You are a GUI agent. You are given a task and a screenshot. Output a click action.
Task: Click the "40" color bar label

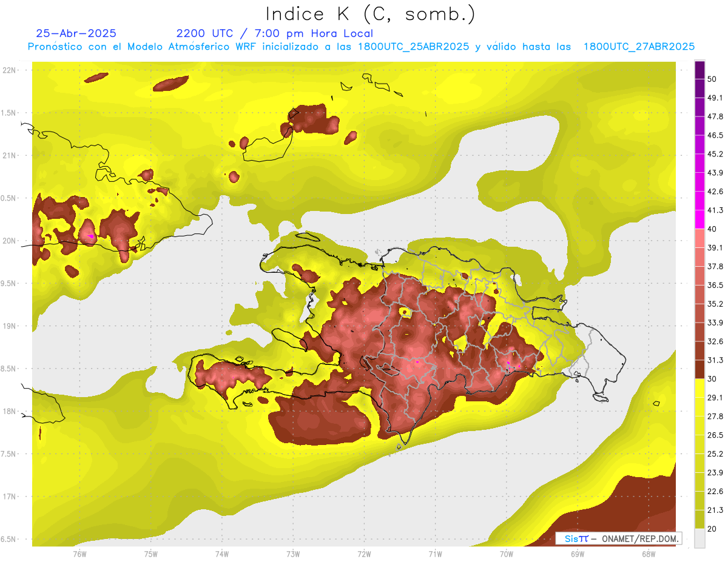coord(712,229)
